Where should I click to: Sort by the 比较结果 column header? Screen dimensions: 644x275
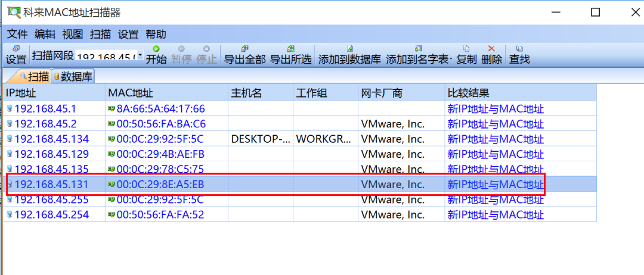(521, 93)
